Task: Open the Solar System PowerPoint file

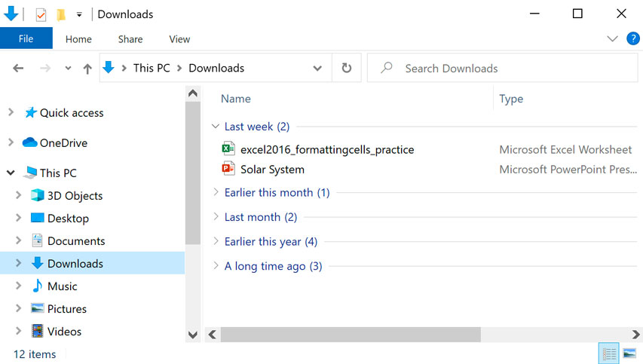Action: (x=272, y=170)
